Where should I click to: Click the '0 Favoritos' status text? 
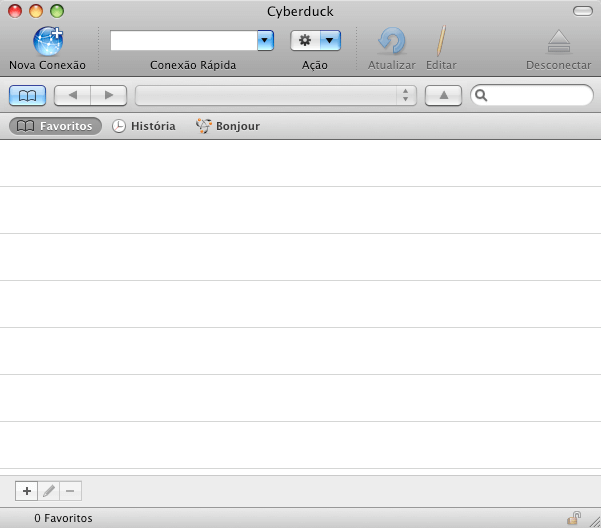click(63, 518)
